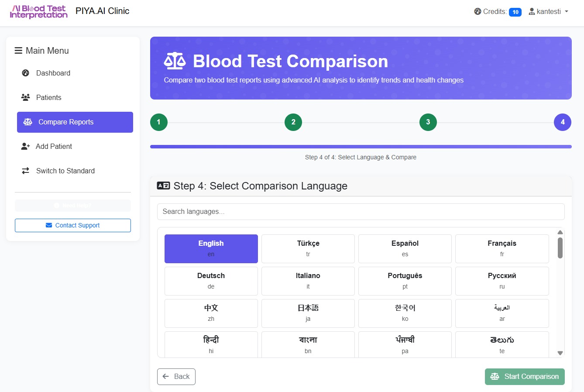This screenshot has width=584, height=392.
Task: Click the credits count badge
Action: click(515, 12)
